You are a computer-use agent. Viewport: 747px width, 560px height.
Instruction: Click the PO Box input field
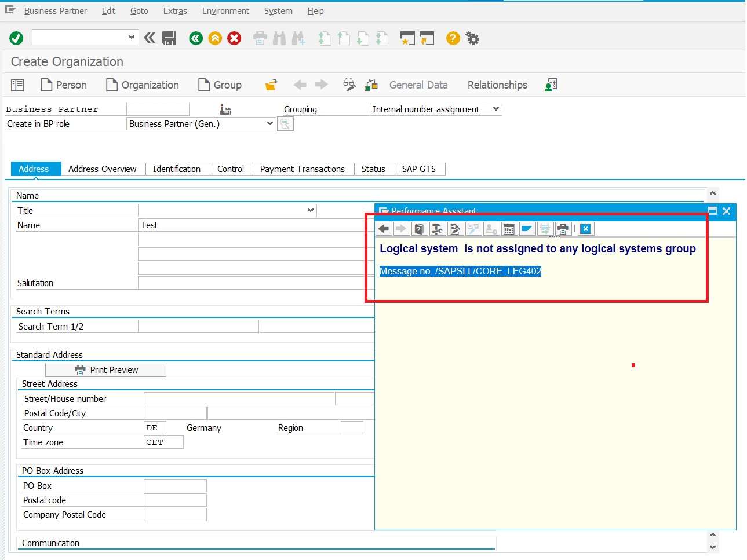[x=175, y=485]
